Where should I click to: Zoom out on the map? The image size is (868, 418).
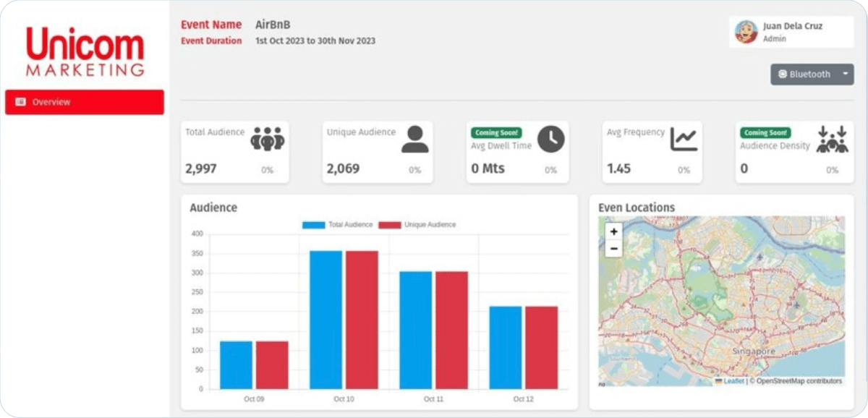point(613,249)
